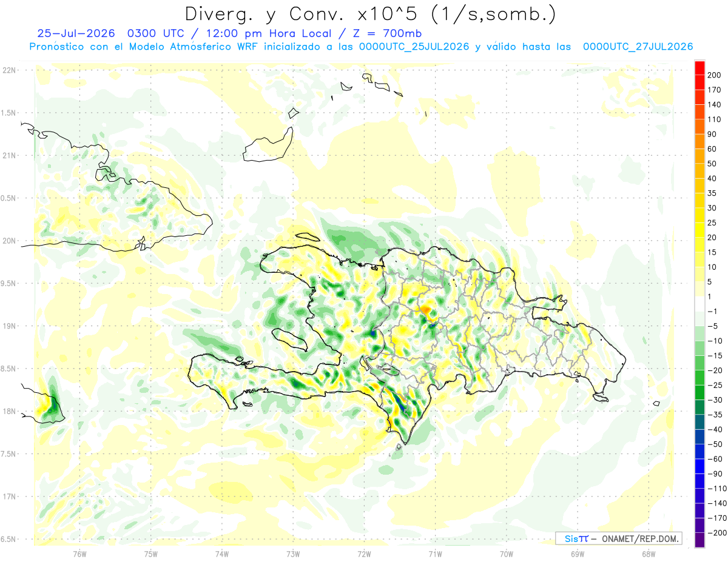Click the '76W' longitude label
Image resolution: width=728 pixels, height=562 pixels.
[x=79, y=554]
